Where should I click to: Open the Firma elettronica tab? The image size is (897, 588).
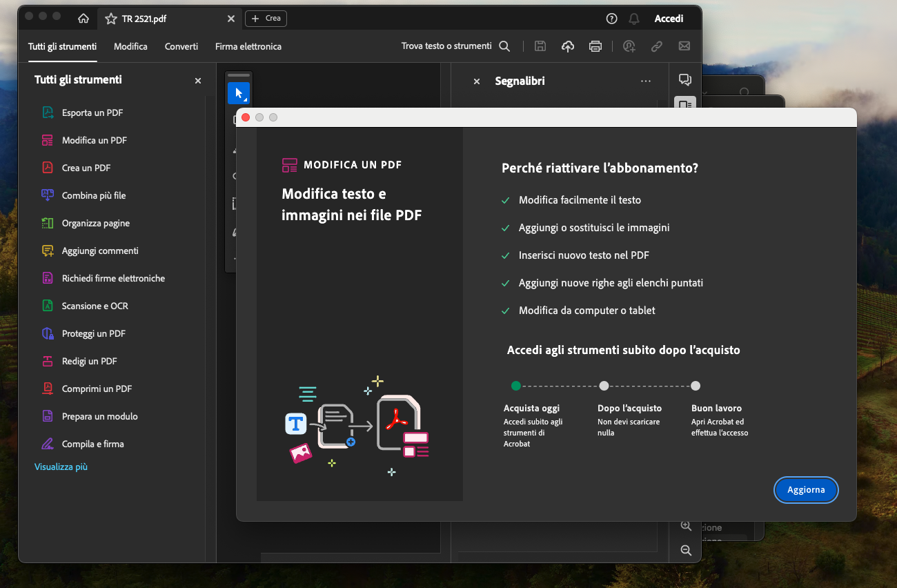(x=248, y=46)
